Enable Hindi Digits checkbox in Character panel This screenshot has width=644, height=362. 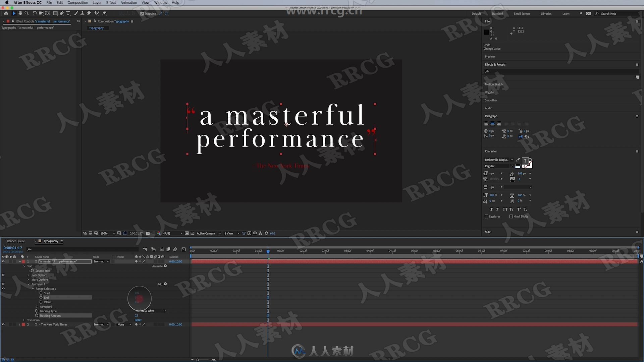pos(511,217)
